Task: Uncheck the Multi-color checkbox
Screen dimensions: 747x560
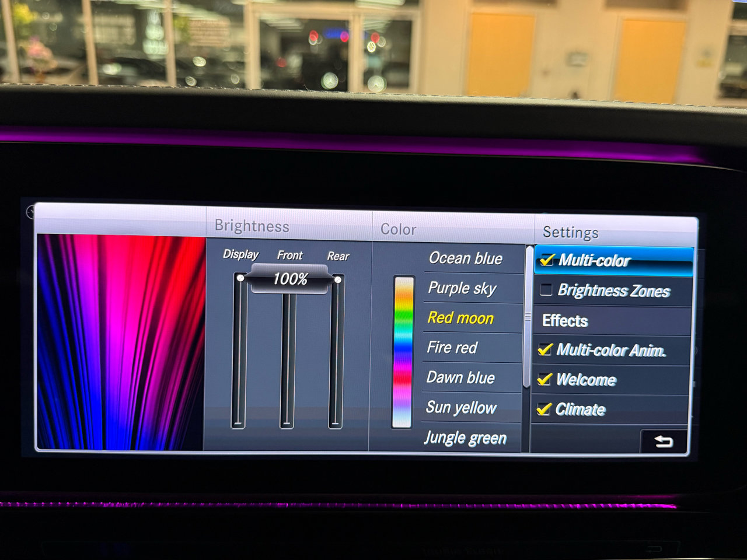Action: [547, 260]
